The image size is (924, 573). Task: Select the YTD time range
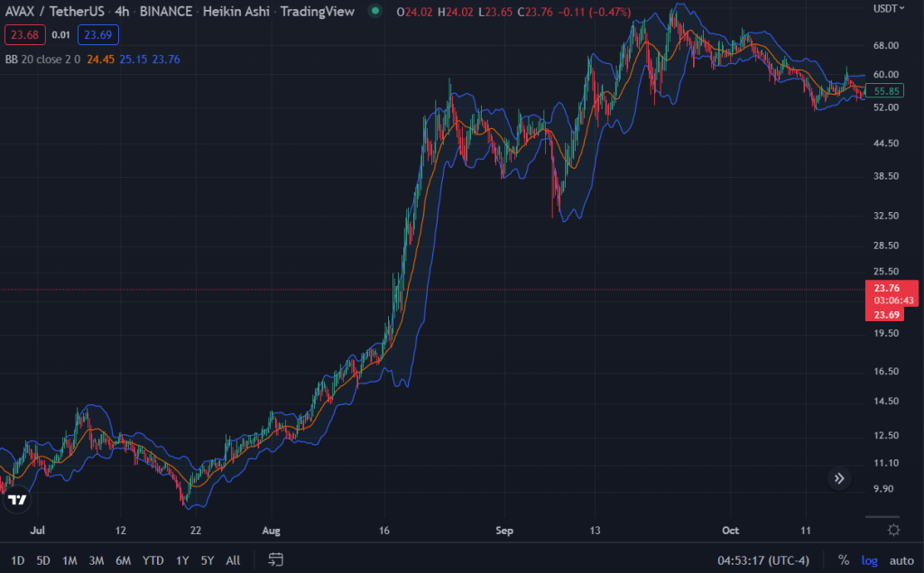pyautogui.click(x=152, y=560)
